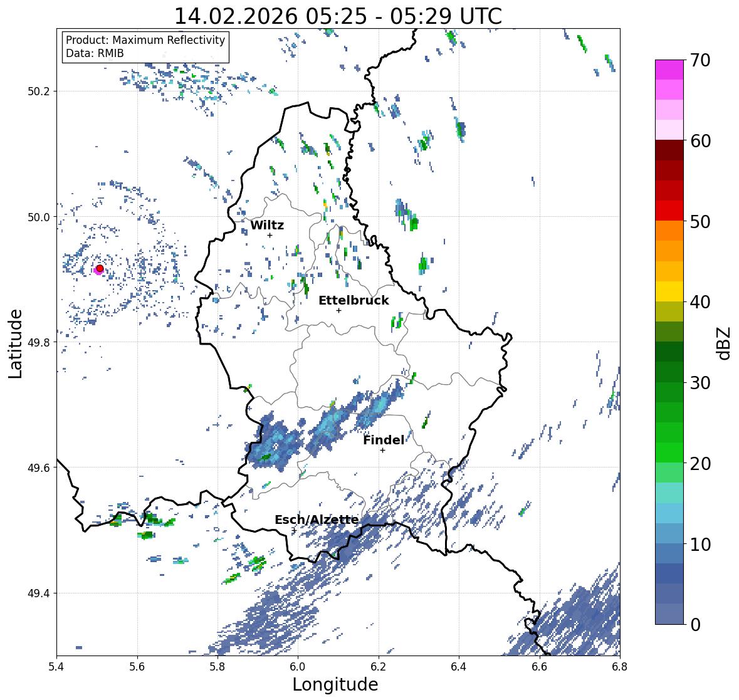The image size is (739, 700).
Task: Click the 5.6 longitude tick label
Action: click(137, 667)
